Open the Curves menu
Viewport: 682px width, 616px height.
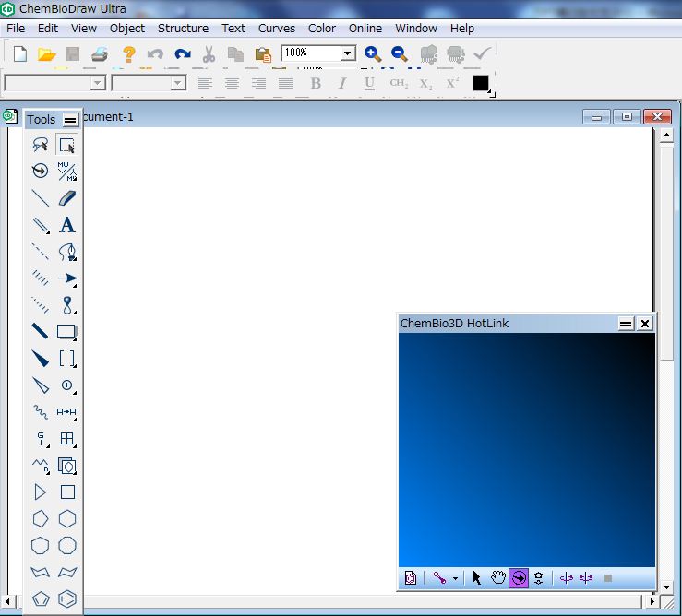coord(277,29)
